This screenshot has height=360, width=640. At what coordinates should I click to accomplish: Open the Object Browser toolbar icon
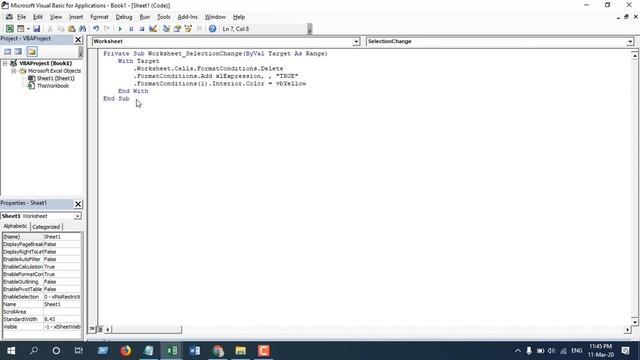pyautogui.click(x=188, y=29)
